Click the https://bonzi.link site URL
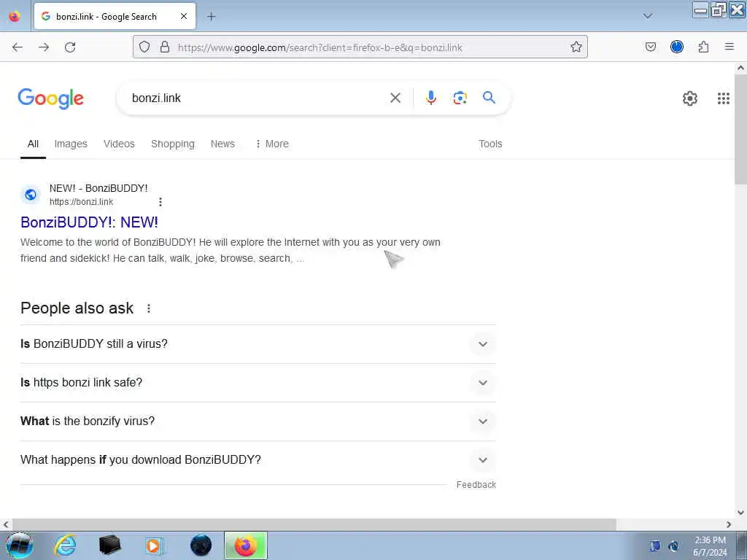Viewport: 747px width, 560px height. tap(82, 202)
